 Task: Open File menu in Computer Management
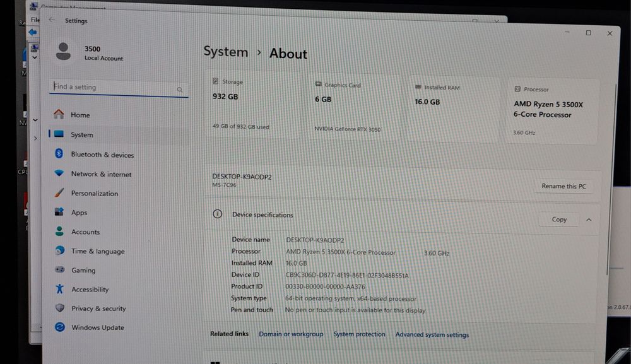pyautogui.click(x=35, y=20)
